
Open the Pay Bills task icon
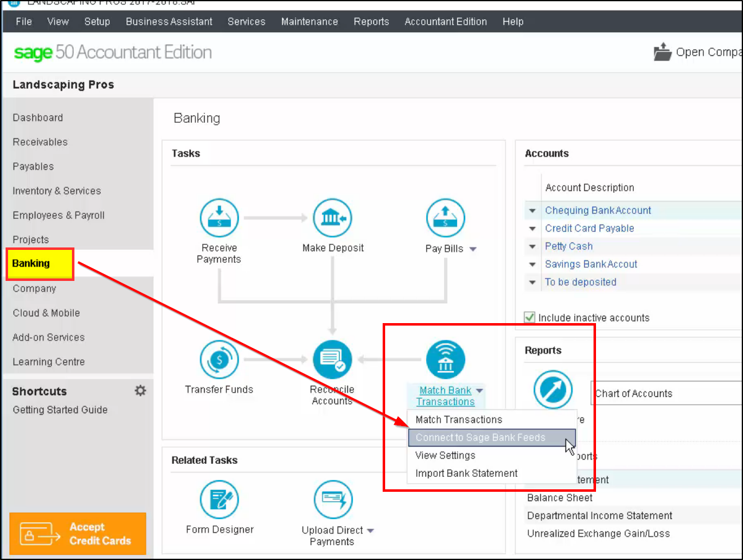(x=445, y=218)
